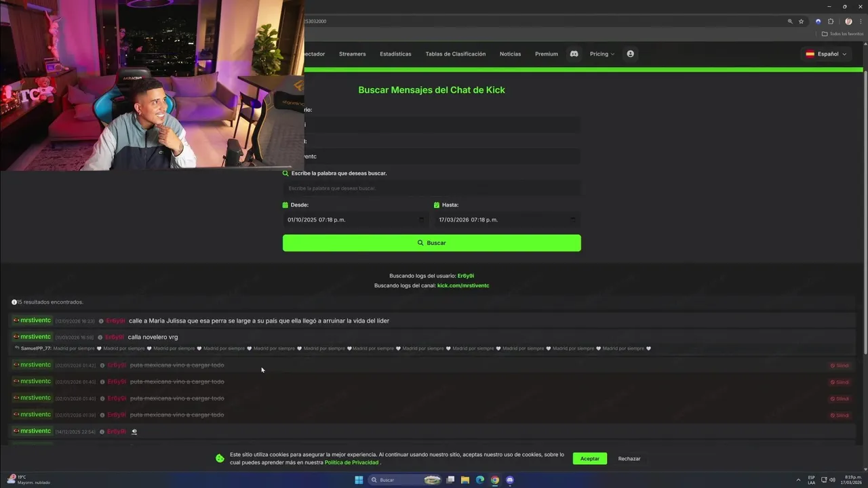868x488 pixels.
Task: Open the weather widget on taskbar
Action: [27, 480]
